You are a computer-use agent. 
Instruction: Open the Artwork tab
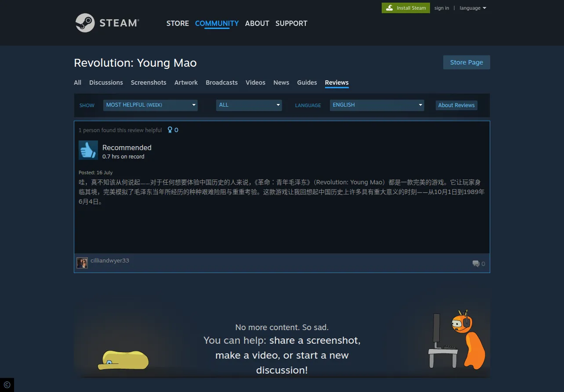pos(186,83)
